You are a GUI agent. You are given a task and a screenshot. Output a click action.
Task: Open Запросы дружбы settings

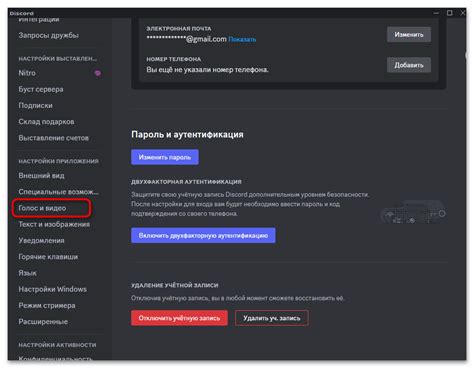48,35
